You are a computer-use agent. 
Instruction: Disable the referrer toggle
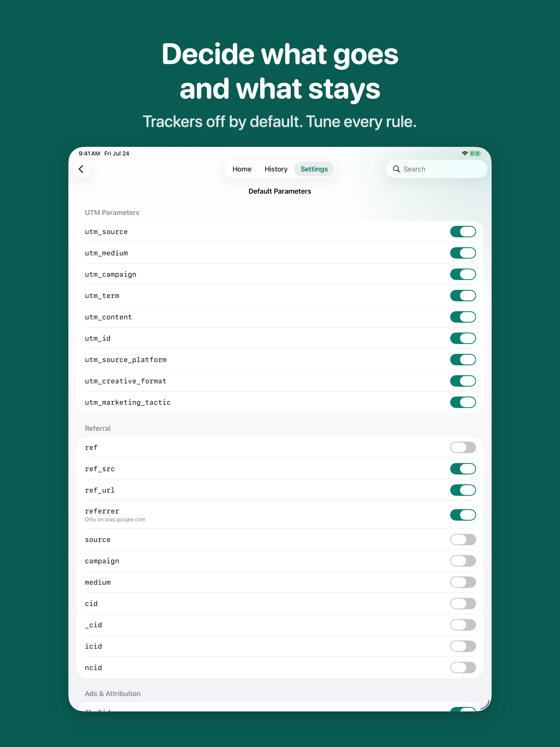point(463,515)
